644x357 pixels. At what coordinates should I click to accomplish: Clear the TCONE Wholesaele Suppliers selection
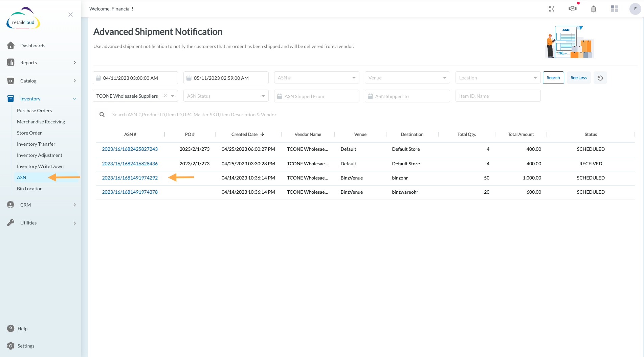pos(165,96)
